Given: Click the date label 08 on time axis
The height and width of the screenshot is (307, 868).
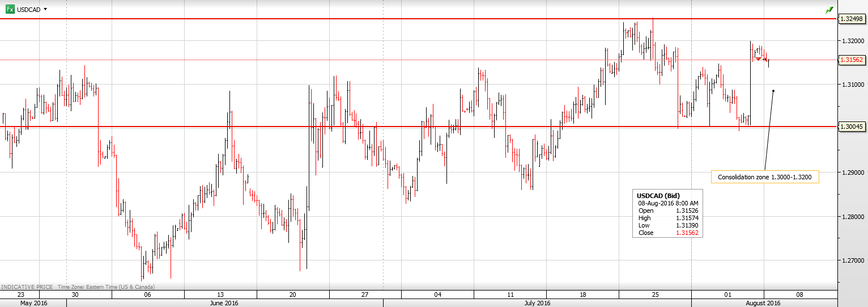Looking at the screenshot, I should [x=800, y=295].
